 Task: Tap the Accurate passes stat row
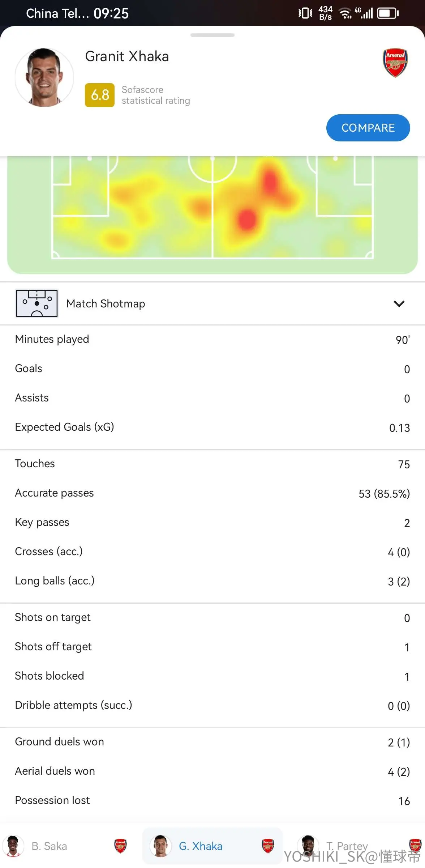[212, 493]
